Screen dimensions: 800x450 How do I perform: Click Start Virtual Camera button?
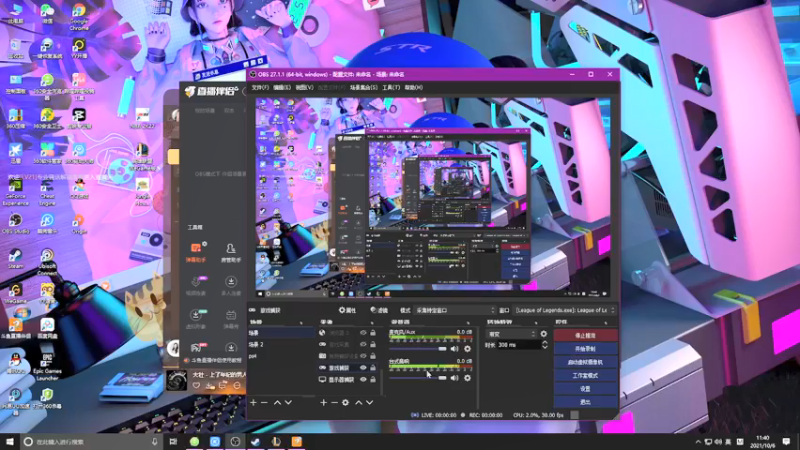pyautogui.click(x=585, y=362)
